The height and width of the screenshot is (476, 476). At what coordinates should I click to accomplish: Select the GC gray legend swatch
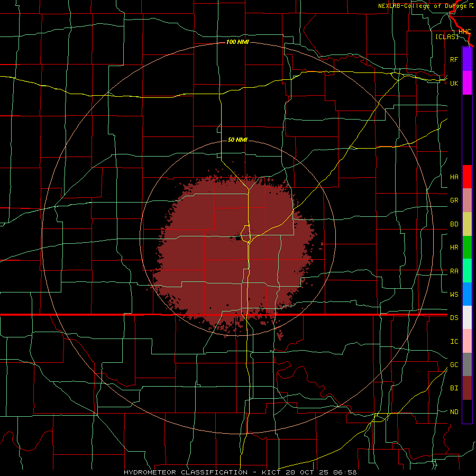[467, 364]
